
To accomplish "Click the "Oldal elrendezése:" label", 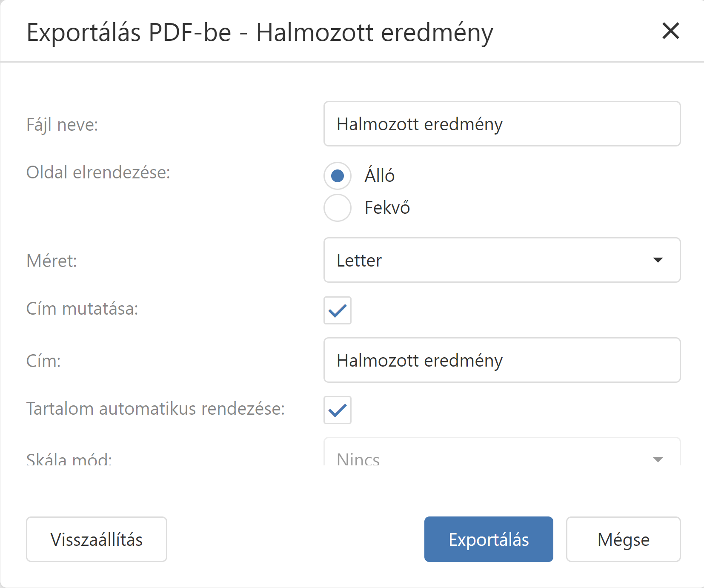I will click(x=98, y=172).
